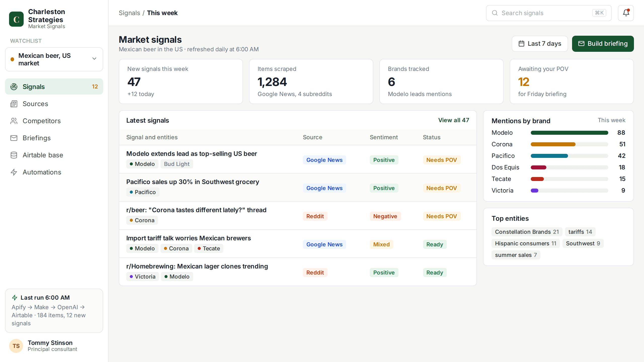Click the Sentiment column header

point(384,137)
